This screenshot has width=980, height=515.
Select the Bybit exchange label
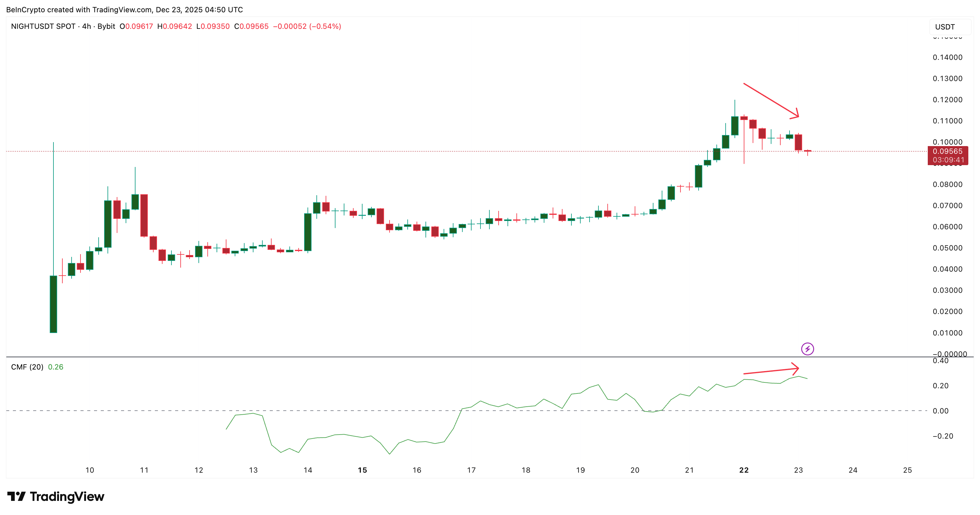[x=107, y=27]
